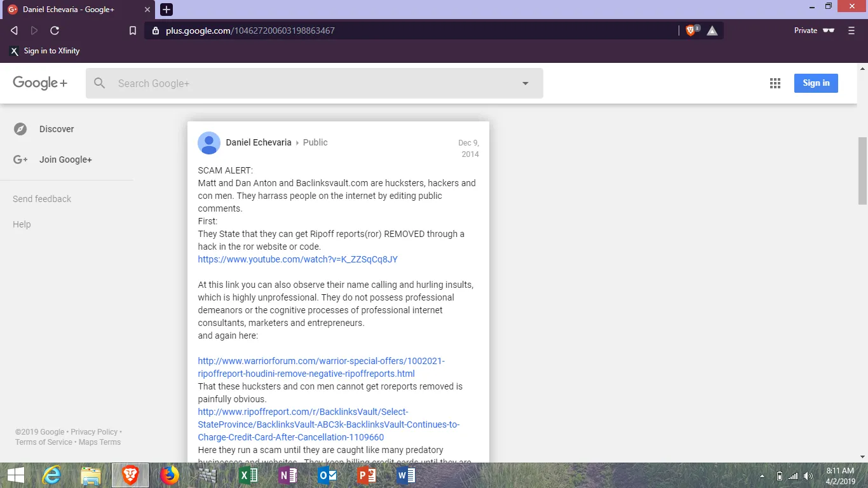Open the ripoffreport.com link
This screenshot has height=488, width=868.
(x=329, y=424)
